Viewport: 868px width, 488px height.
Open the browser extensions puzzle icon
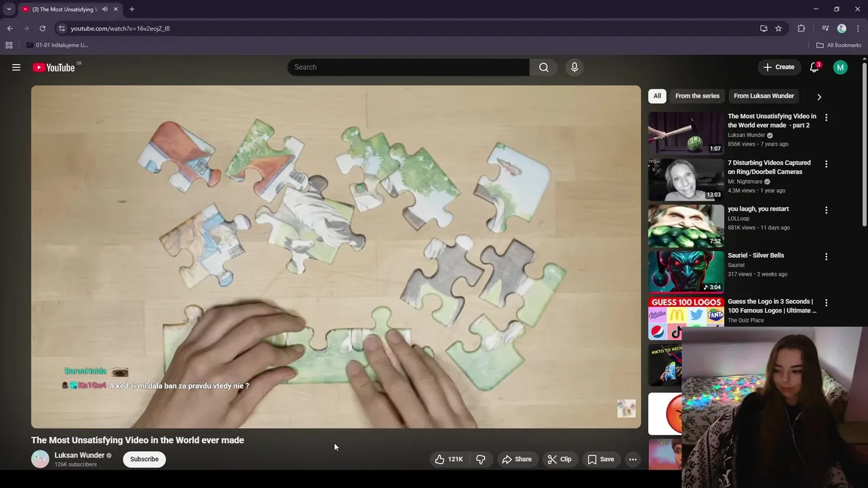(802, 28)
